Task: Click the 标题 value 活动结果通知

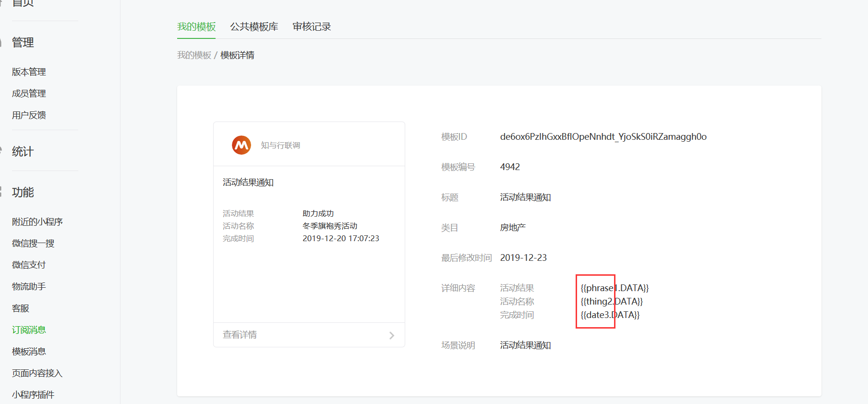Action: pyautogui.click(x=525, y=197)
